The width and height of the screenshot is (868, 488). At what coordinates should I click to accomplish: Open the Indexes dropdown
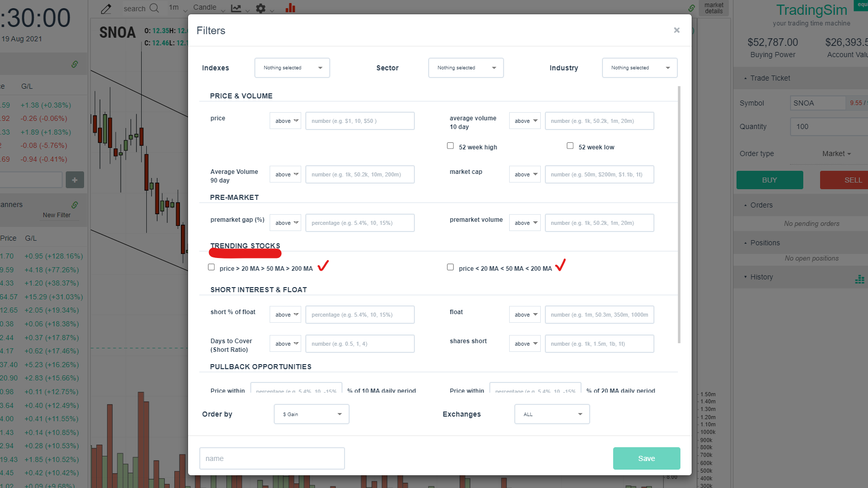pyautogui.click(x=292, y=68)
